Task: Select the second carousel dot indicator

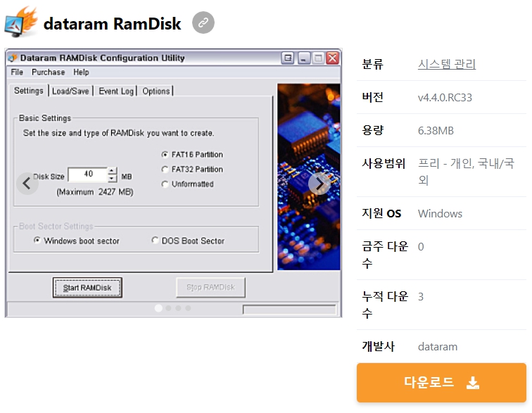Action: coord(168,307)
